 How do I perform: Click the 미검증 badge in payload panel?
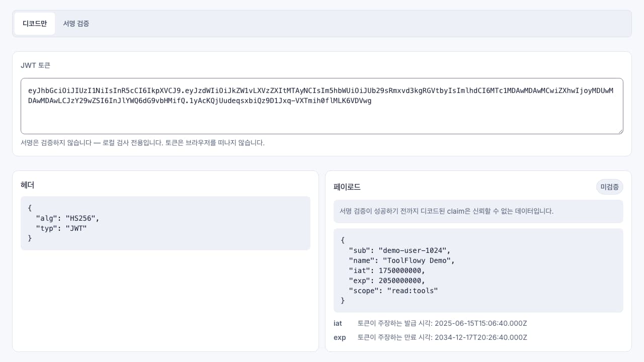[x=610, y=187]
